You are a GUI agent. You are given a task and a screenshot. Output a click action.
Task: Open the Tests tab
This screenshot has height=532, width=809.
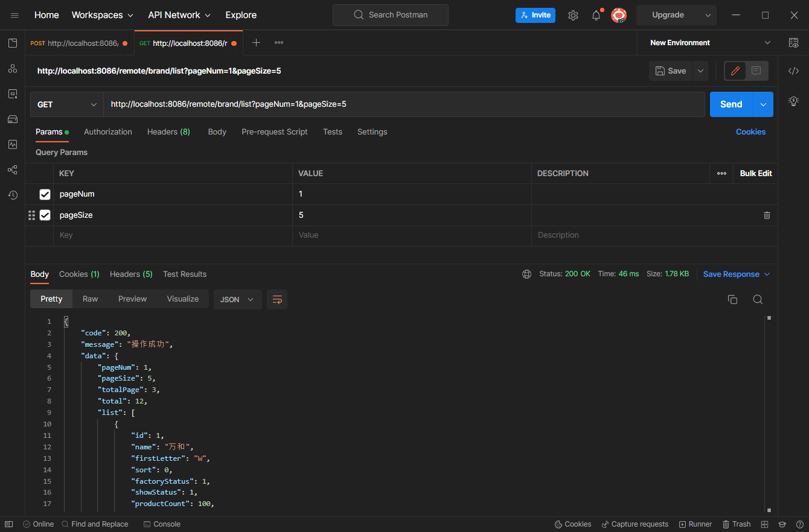pos(333,131)
